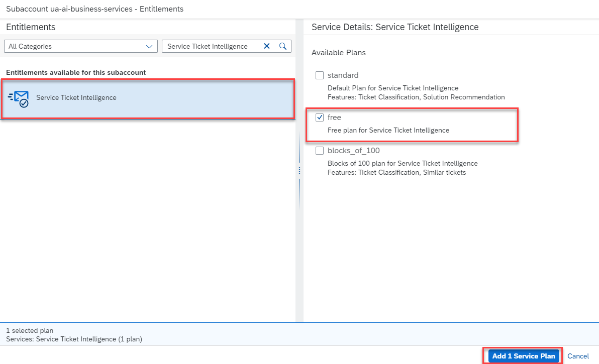Screen dimensions: 599x364
Task: Click the 'Entitlements' panel heading
Action: pyautogui.click(x=31, y=27)
